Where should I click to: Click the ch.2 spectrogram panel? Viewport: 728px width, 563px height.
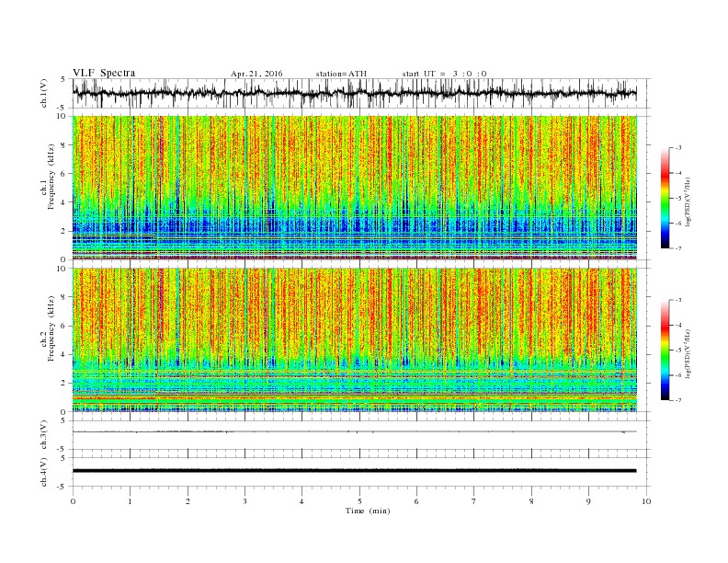coord(355,340)
